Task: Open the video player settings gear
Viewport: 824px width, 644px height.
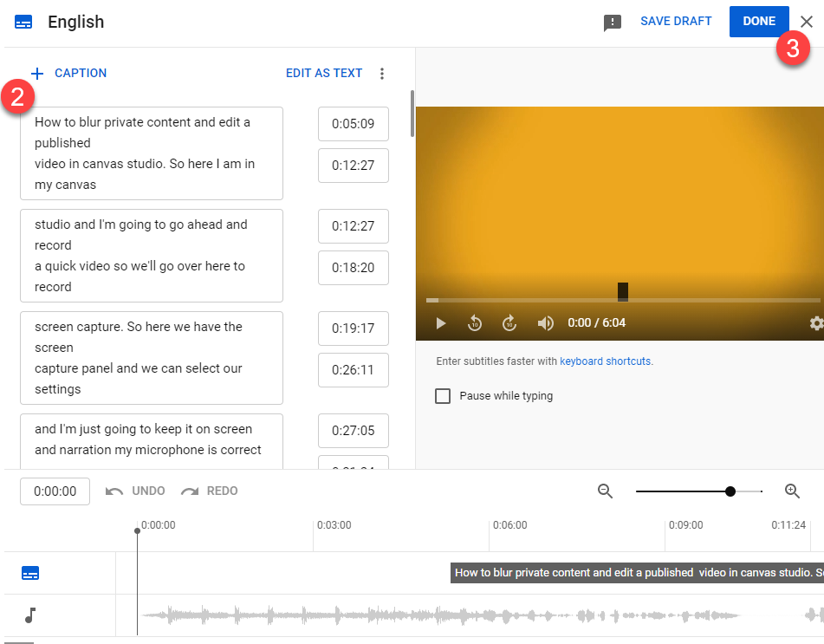Action: 816,322
